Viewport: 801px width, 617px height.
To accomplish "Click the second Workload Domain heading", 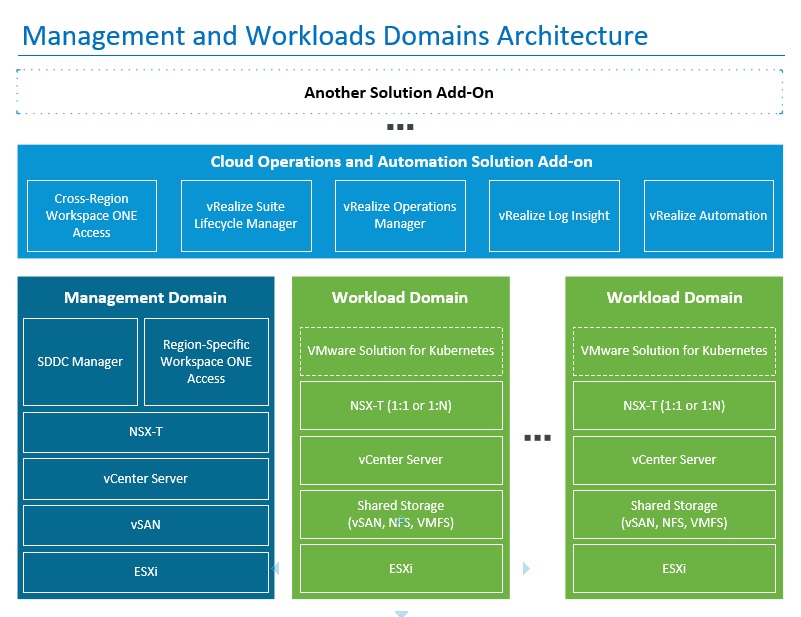I will 674,297.
